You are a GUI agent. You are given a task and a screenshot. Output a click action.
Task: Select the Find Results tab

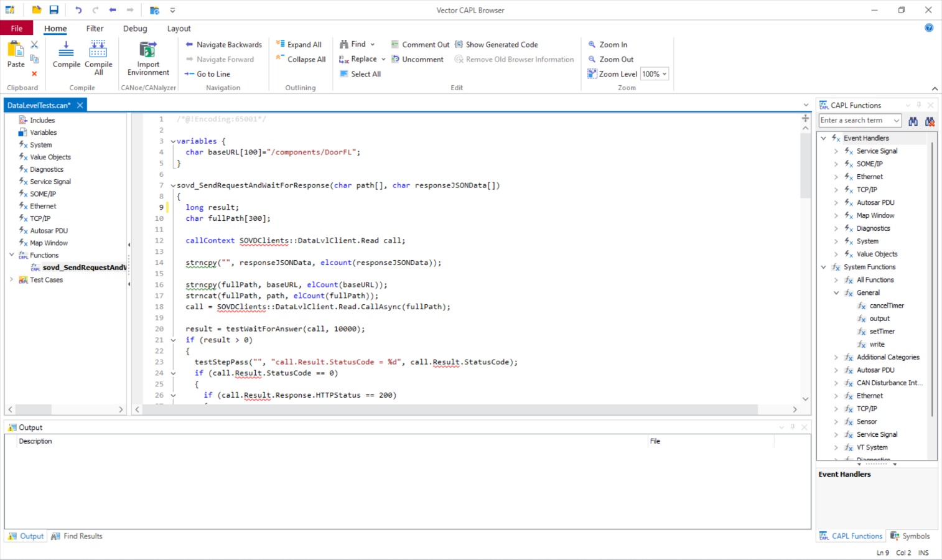click(77, 536)
